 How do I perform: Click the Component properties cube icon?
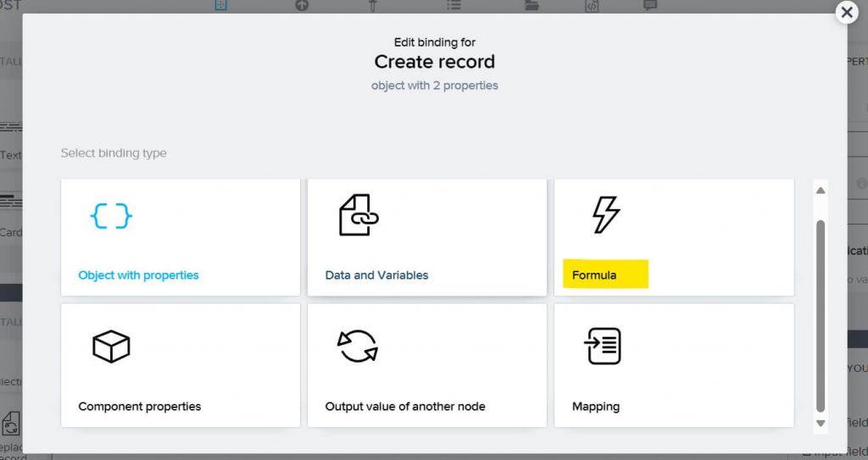point(111,346)
